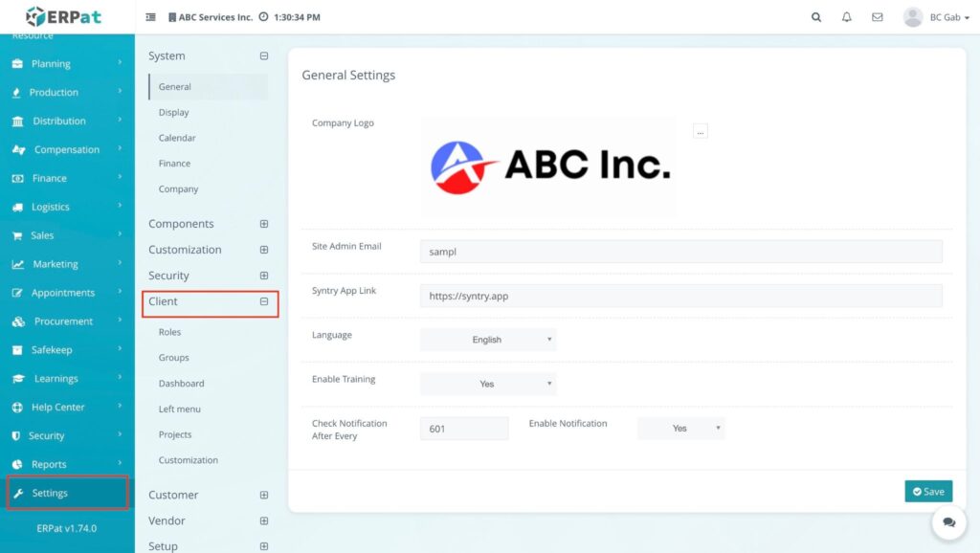Click the Security shield icon in sidebar
980x553 pixels.
point(16,436)
